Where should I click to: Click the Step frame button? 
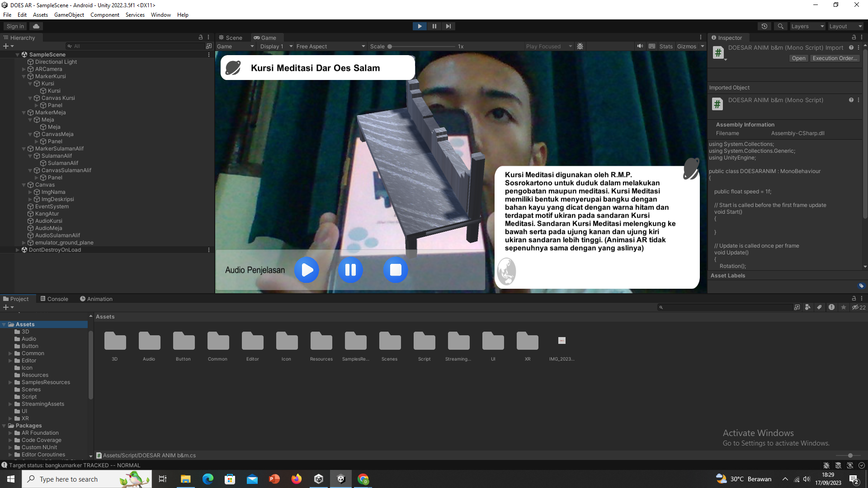coord(448,26)
